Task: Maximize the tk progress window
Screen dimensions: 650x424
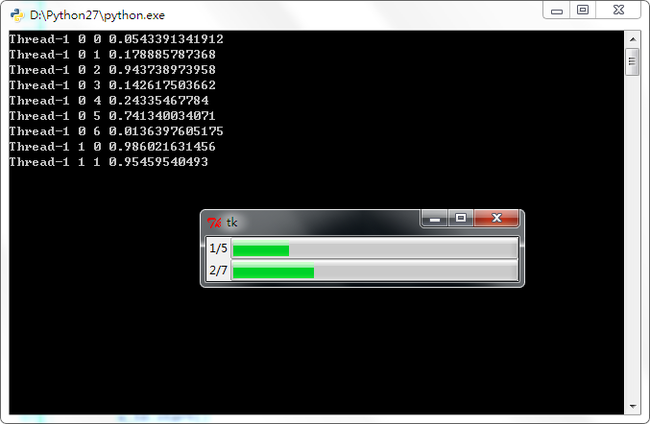Action: point(461,218)
